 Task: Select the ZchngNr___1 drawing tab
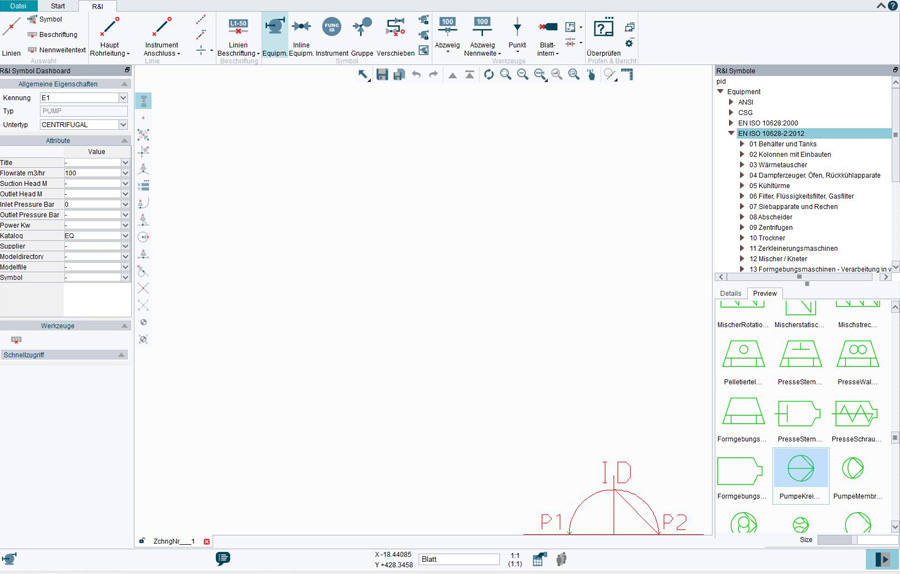coord(174,541)
